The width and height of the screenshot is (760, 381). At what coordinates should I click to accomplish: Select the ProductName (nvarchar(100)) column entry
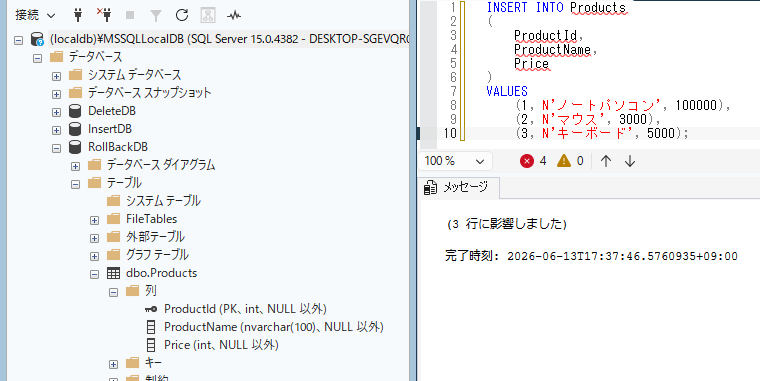[274, 327]
